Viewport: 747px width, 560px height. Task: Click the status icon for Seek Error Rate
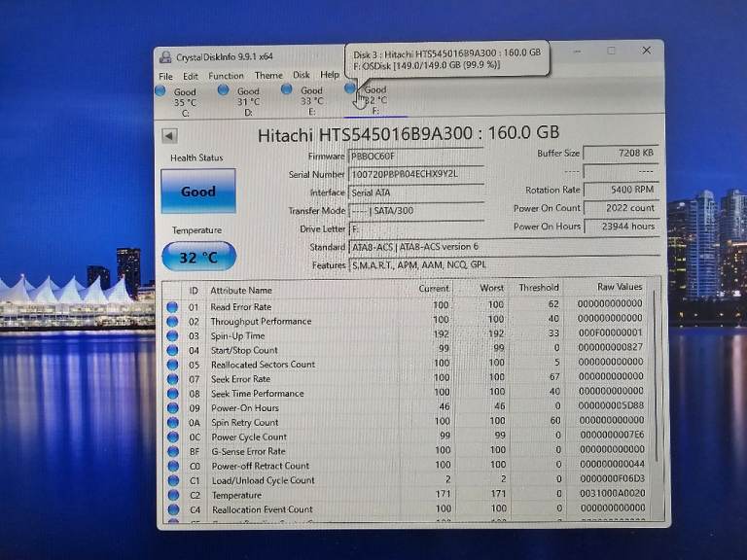click(x=172, y=379)
